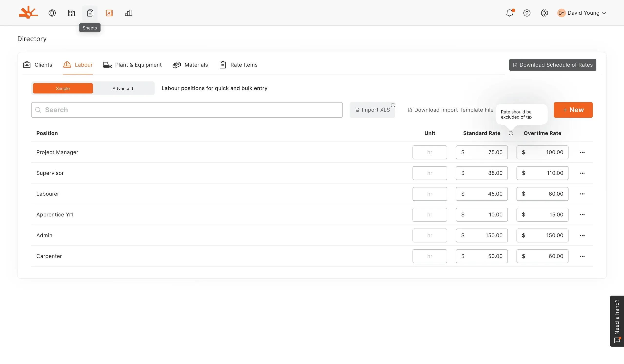Image resolution: width=624 pixels, height=364 pixels.
Task: Edit Labourer standard rate 45.00
Action: tap(482, 194)
